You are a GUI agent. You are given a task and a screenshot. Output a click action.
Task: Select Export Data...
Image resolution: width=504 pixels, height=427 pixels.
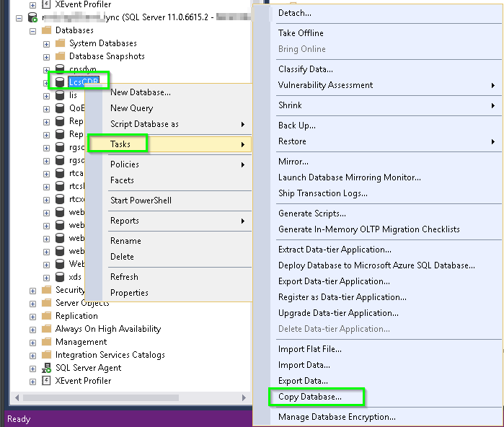(303, 381)
